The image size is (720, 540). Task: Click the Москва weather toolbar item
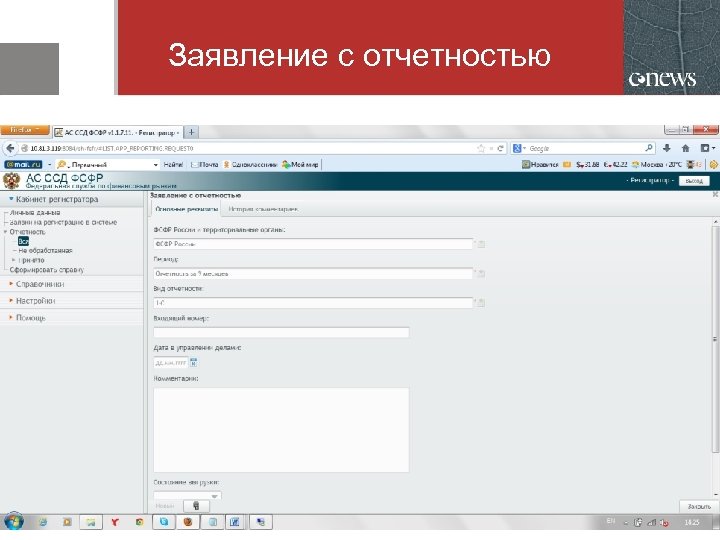click(x=657, y=164)
